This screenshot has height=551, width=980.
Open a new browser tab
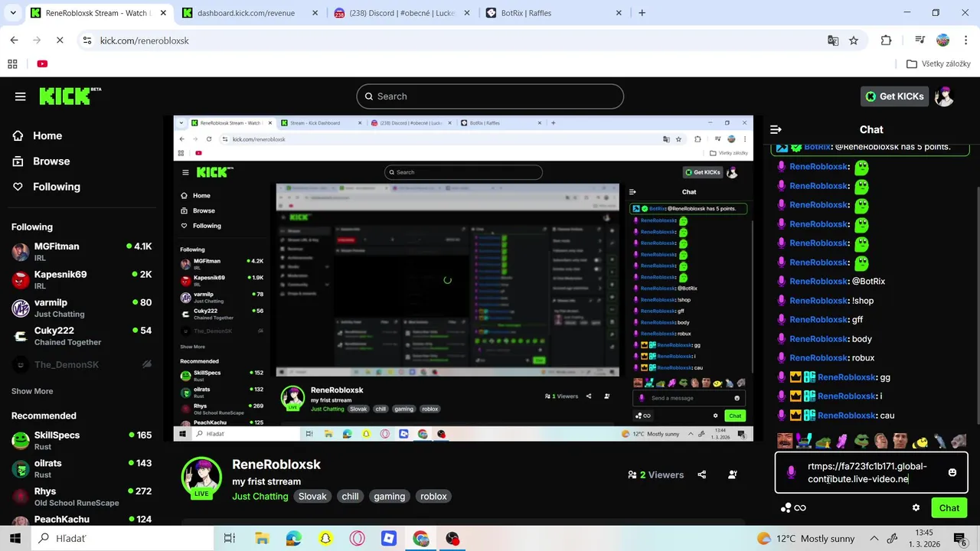point(642,13)
